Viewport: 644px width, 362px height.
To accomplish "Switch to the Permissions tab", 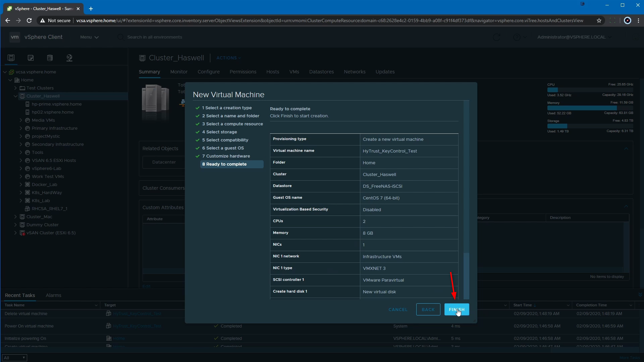I will pyautogui.click(x=243, y=72).
